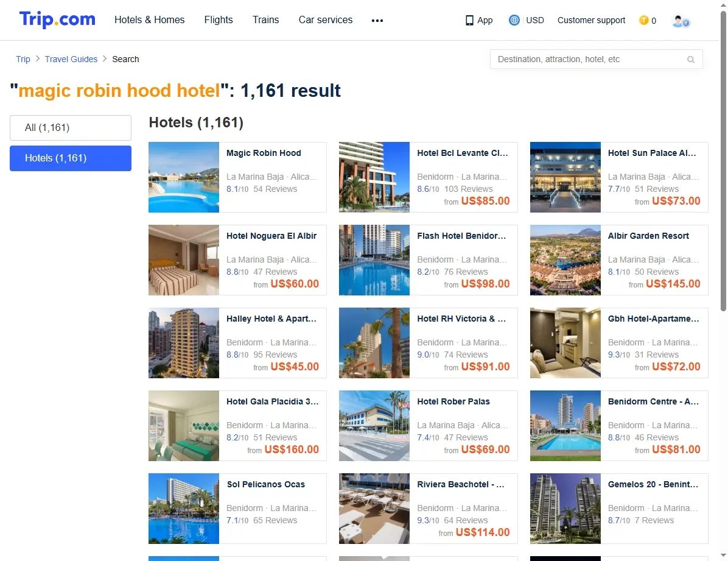Open Sol Pelicanos Ocas pool photo
728x561 pixels.
click(x=184, y=508)
